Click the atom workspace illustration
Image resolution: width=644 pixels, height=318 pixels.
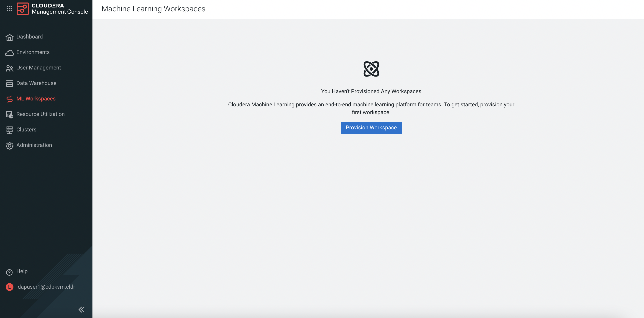371,69
